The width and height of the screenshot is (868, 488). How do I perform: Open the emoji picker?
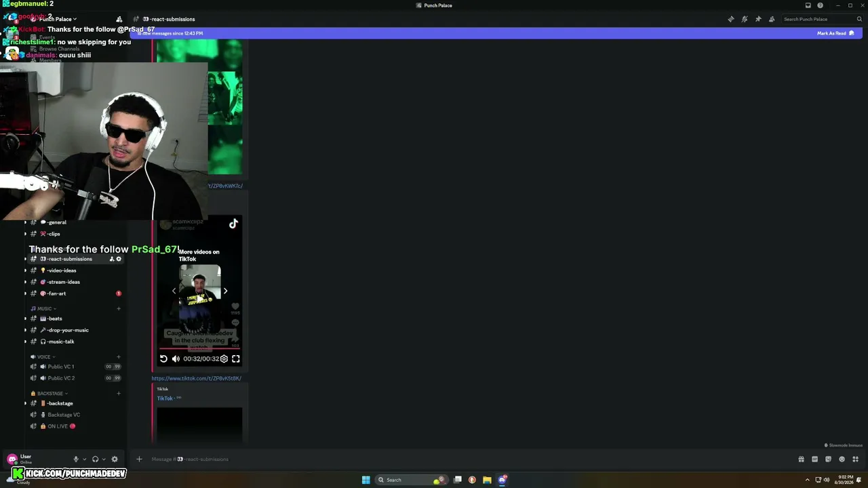coord(842,459)
